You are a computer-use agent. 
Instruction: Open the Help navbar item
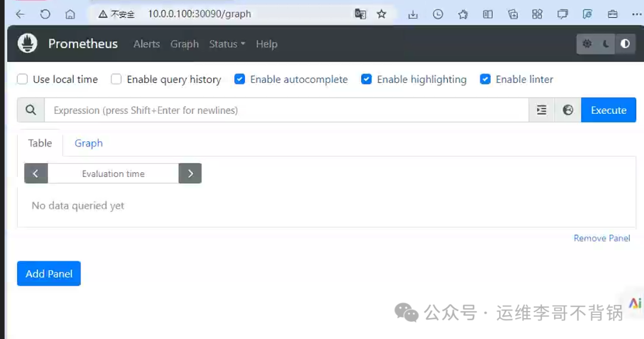pos(267,44)
